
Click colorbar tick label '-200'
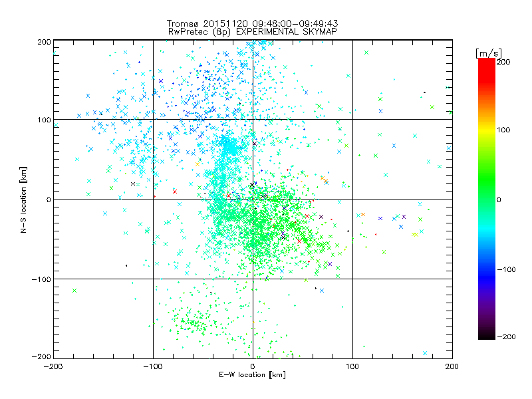[506, 336]
